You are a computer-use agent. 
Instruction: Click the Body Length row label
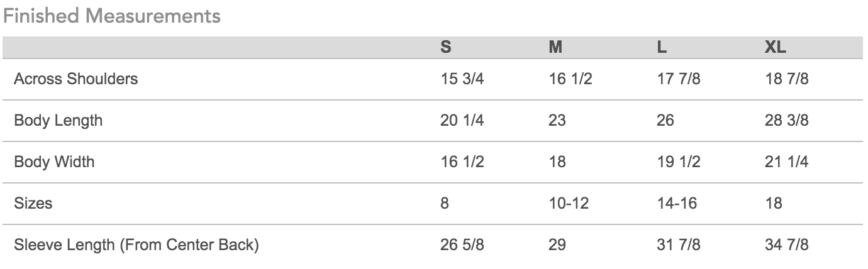pyautogui.click(x=58, y=120)
